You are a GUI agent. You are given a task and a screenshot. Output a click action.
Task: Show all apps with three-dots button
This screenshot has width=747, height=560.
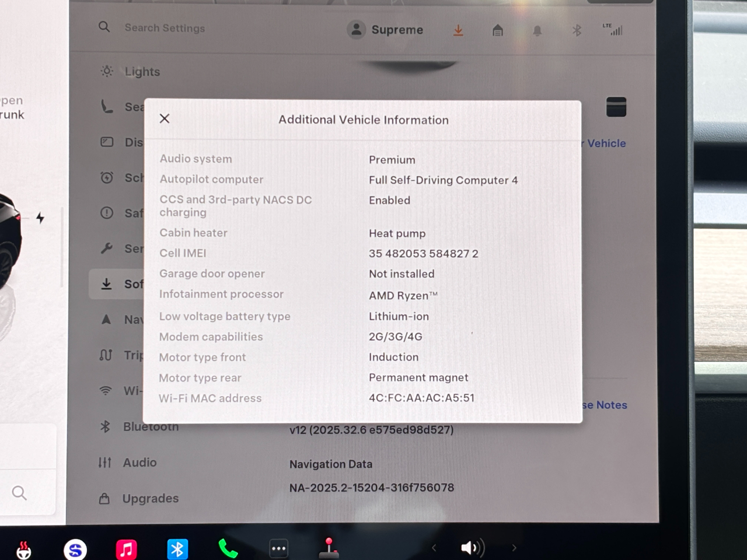pyautogui.click(x=278, y=548)
